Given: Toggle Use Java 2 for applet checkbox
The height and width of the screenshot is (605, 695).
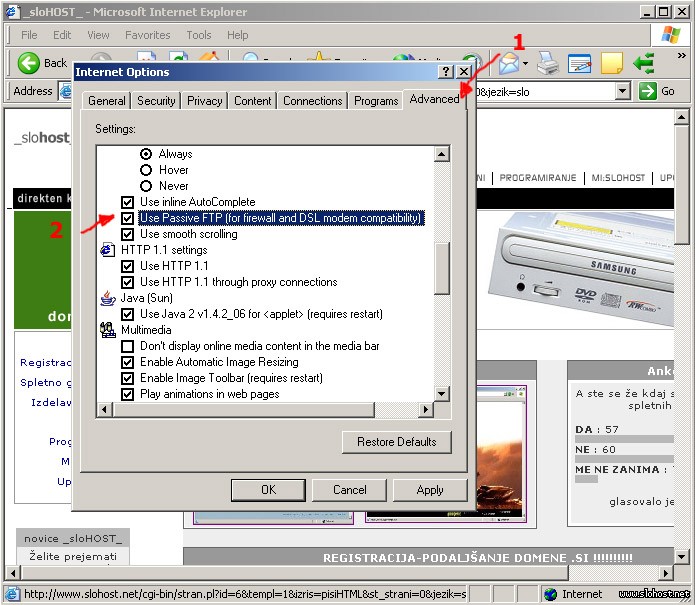Looking at the screenshot, I should [128, 314].
